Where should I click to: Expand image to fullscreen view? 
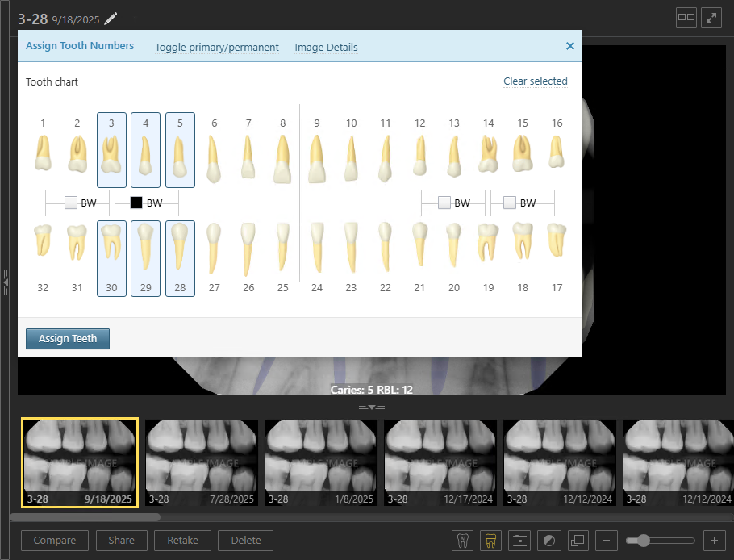pos(711,18)
